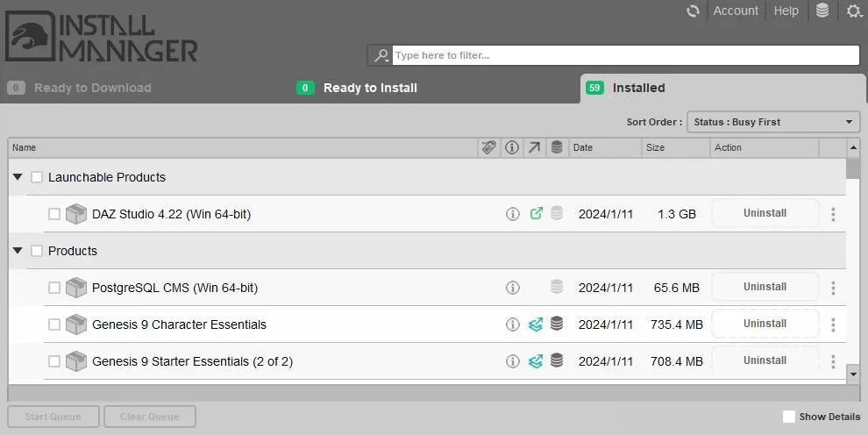Open three-dot menu for PostgreSQL CMS
Image resolution: width=868 pixels, height=435 pixels.
coord(833,288)
